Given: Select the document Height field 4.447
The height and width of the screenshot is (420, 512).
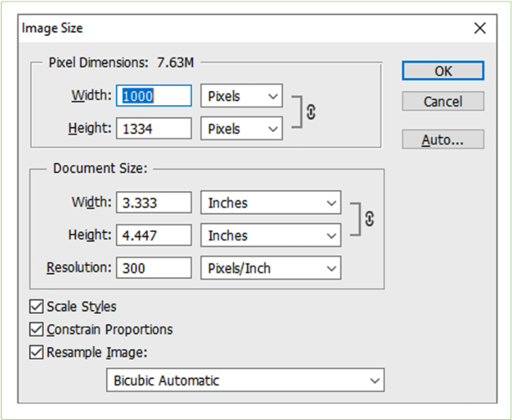Looking at the screenshot, I should [155, 236].
